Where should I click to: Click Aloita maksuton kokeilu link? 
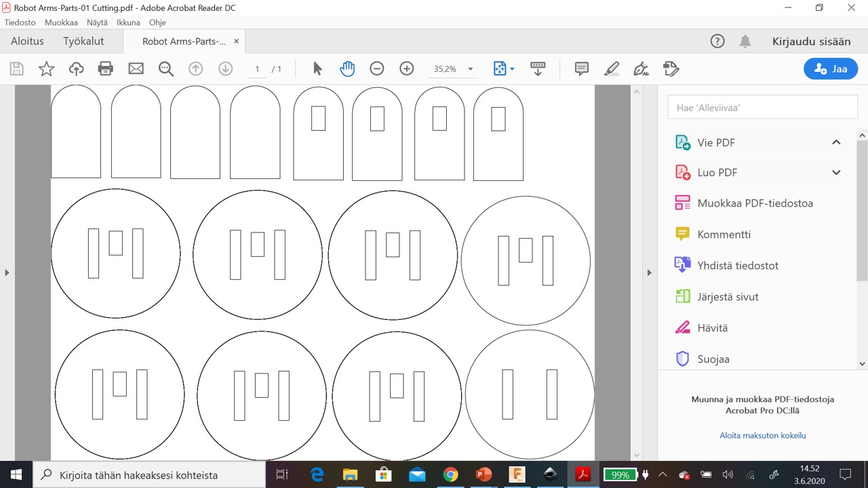tap(762, 436)
